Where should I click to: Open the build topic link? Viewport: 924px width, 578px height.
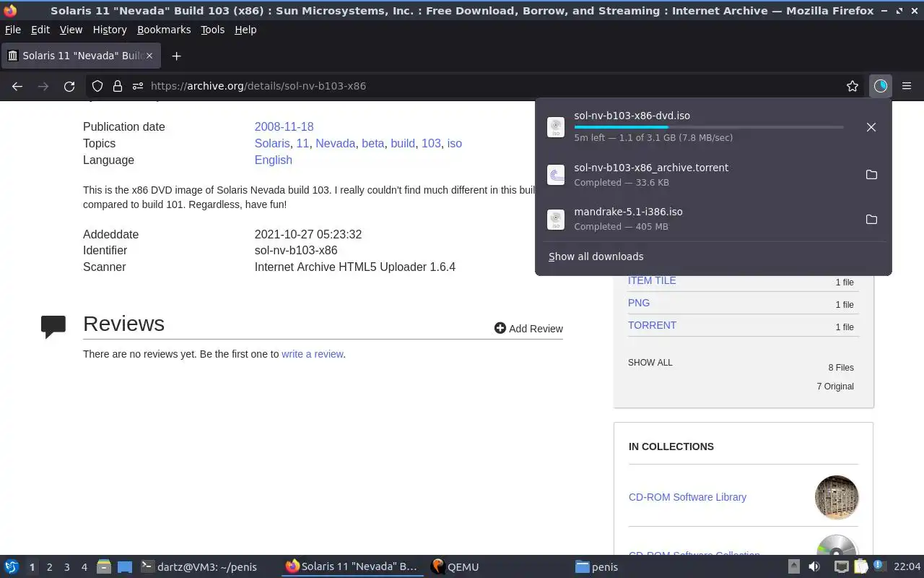point(403,143)
